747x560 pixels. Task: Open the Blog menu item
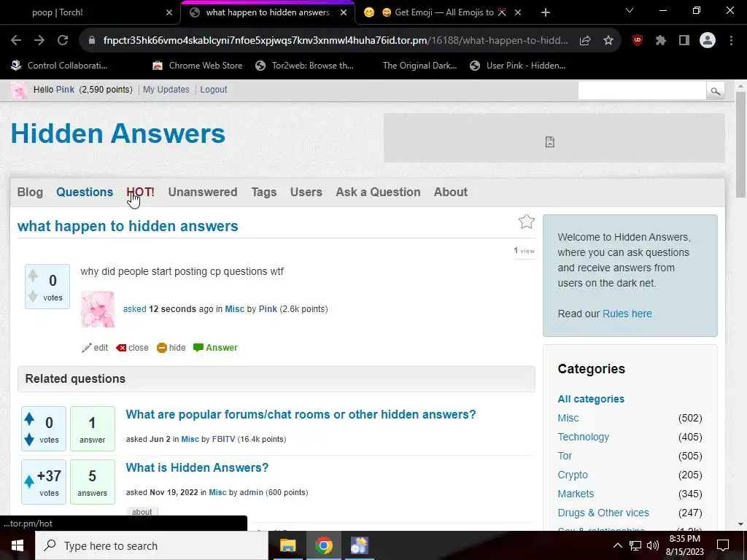[x=30, y=192]
